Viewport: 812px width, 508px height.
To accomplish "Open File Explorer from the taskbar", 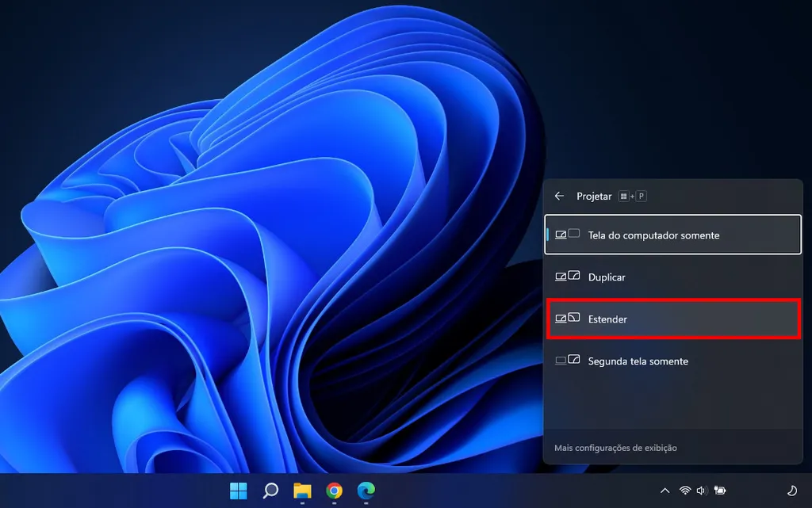I will coord(301,491).
